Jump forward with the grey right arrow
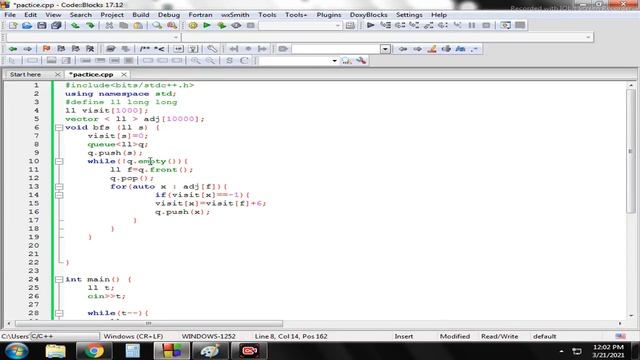The width and height of the screenshot is (640, 360). [x=27, y=49]
